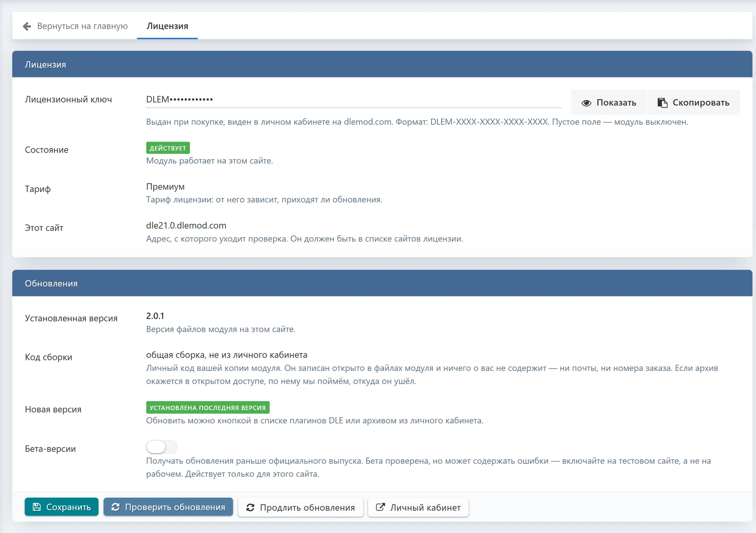This screenshot has width=756, height=533.
Task: Click the refresh icon in Проверить обновления
Action: (x=115, y=507)
